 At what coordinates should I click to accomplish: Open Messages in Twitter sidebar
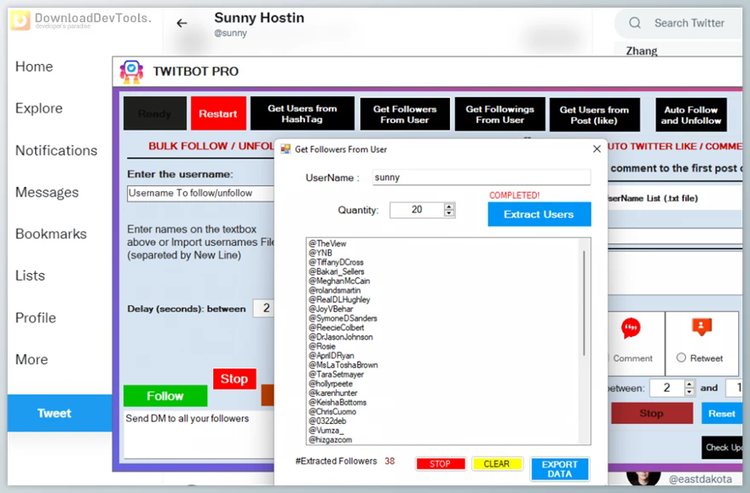tap(47, 192)
